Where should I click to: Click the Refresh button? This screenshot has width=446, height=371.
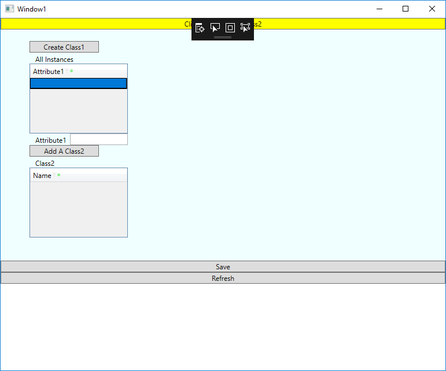click(223, 278)
